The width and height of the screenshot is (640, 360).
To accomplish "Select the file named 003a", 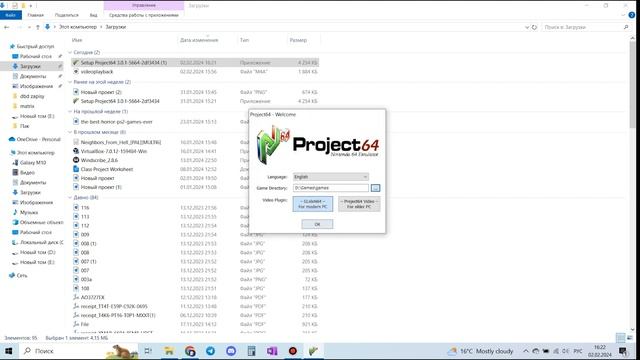I will click(86, 279).
